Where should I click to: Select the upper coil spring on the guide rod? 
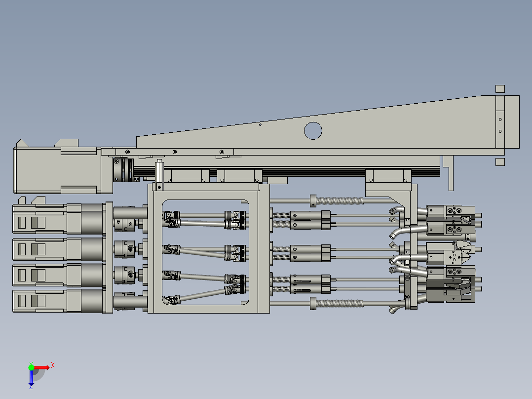340,200
